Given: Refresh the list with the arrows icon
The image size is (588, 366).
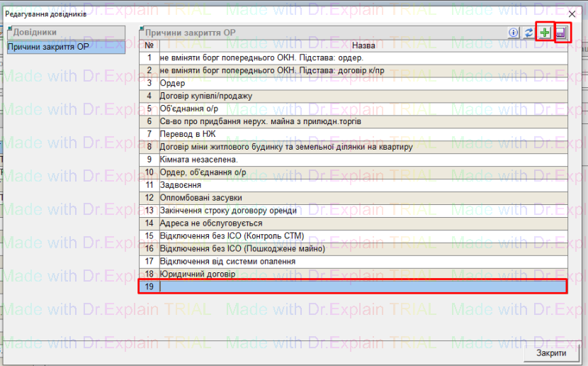Looking at the screenshot, I should click(528, 33).
